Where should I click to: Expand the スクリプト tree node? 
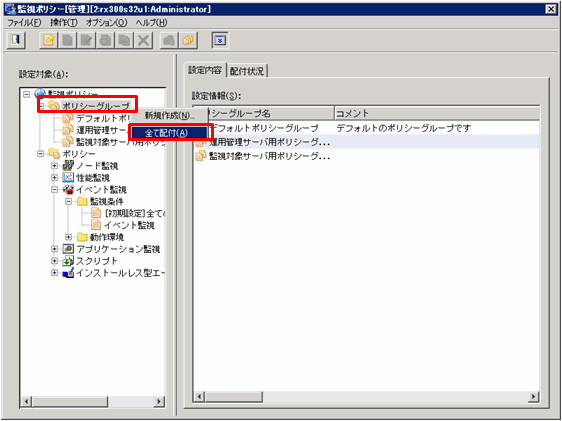[x=54, y=261]
